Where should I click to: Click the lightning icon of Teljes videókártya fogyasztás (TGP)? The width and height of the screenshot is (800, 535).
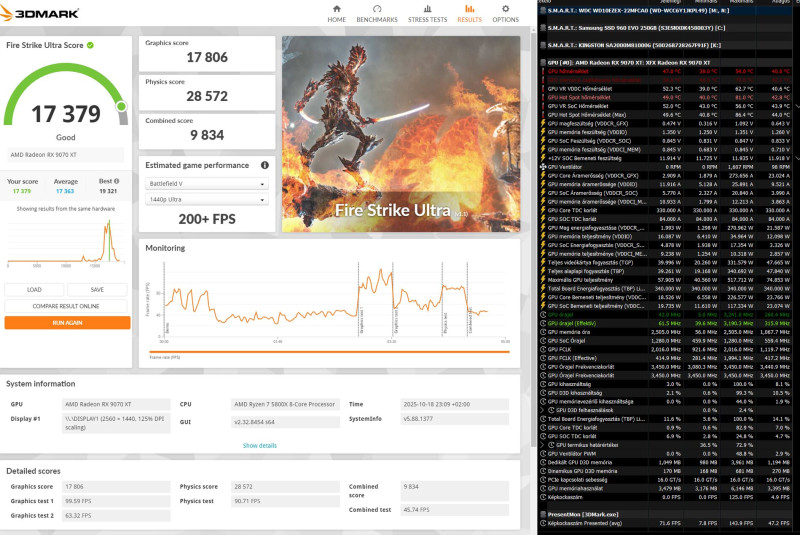(543, 262)
